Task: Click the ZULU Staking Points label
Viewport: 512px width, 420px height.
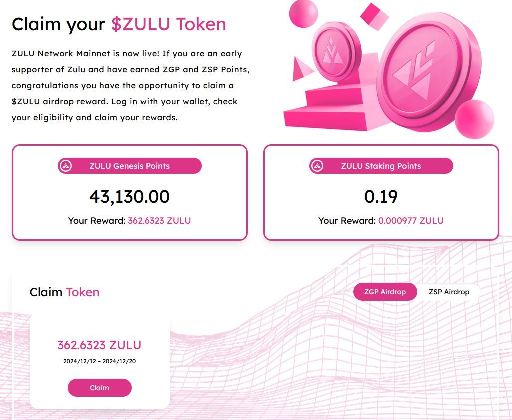Action: click(x=381, y=166)
